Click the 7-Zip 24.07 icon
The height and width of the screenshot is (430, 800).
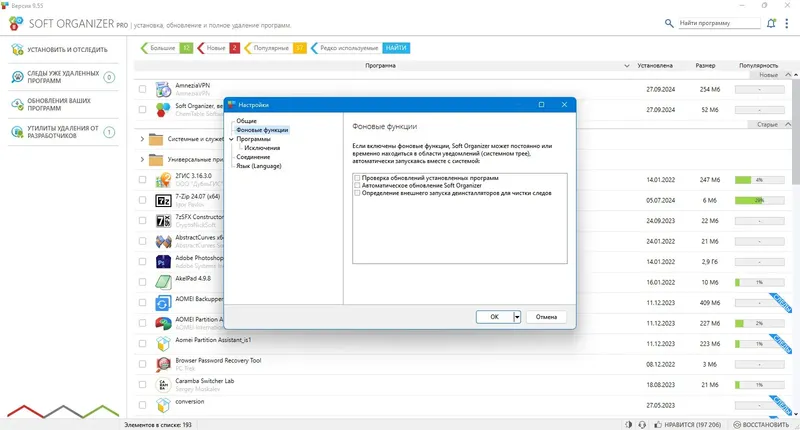(x=163, y=200)
